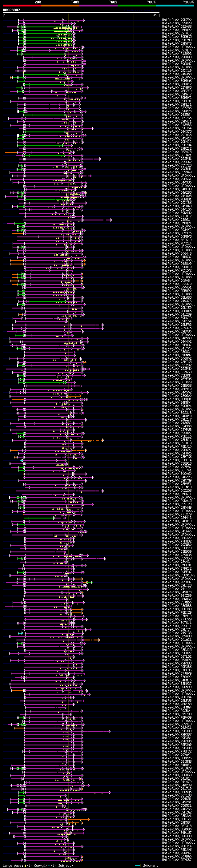Select sequence UniRef100_Q06446
Screen dimensions: 197x868
pyautogui.click(x=177, y=253)
